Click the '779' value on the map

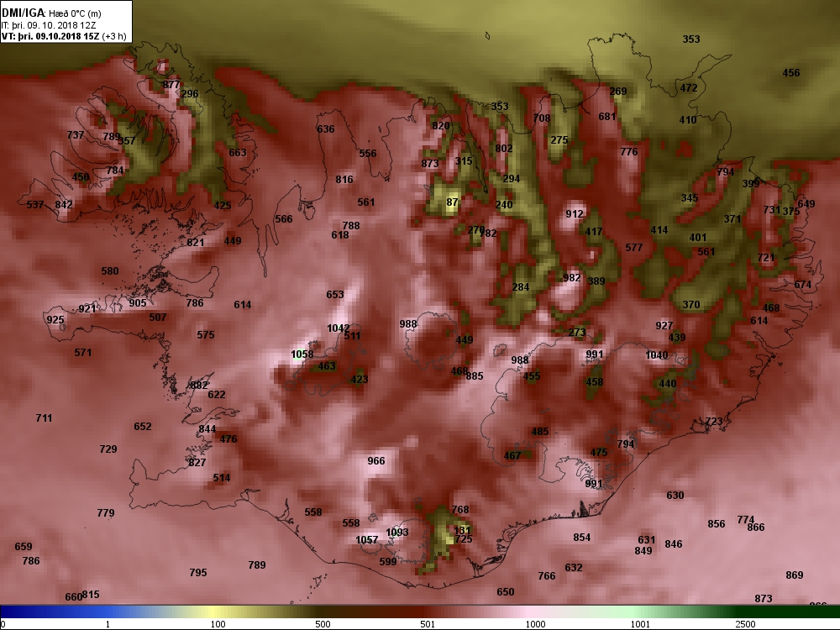106,513
